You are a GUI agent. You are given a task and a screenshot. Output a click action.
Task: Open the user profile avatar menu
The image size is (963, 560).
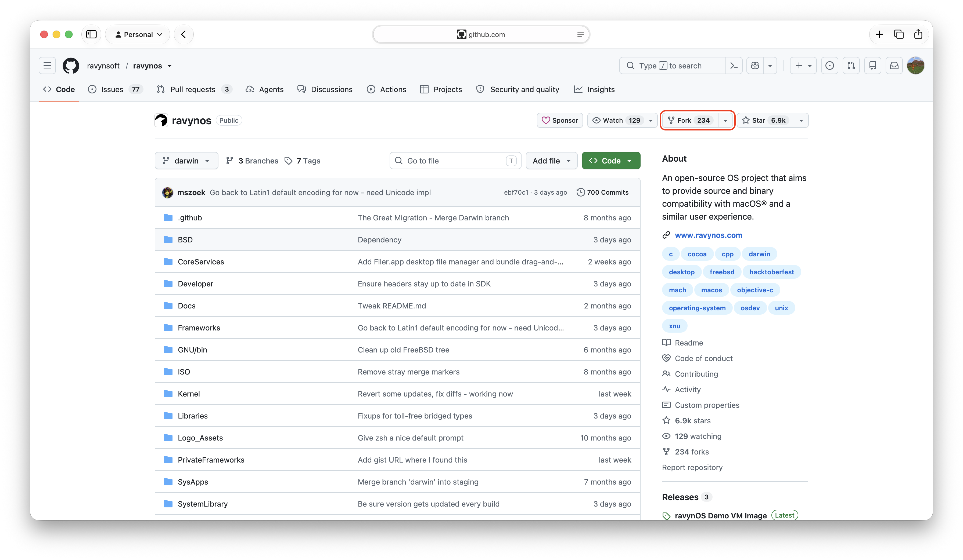coord(916,66)
